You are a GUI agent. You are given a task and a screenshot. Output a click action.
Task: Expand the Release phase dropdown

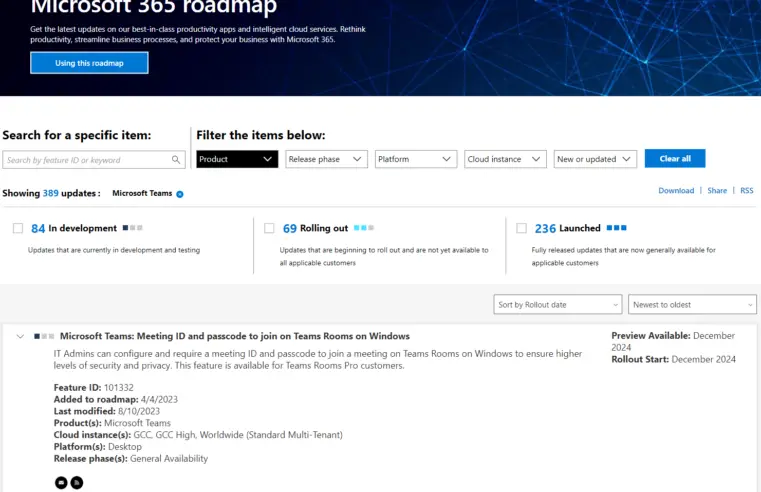326,159
